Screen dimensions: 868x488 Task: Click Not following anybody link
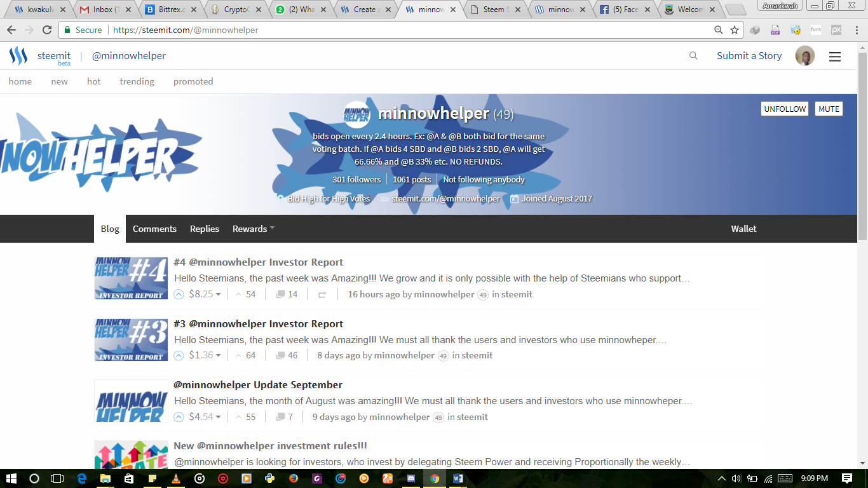click(x=484, y=179)
